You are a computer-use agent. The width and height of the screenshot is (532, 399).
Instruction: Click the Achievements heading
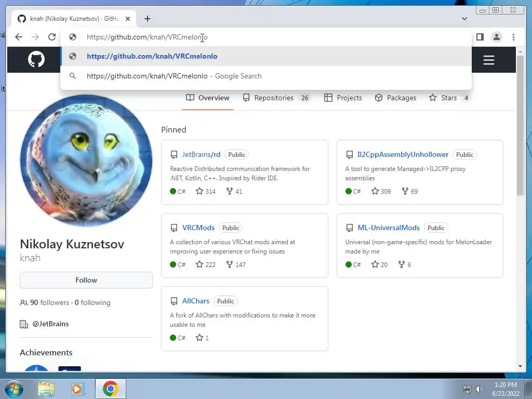pyautogui.click(x=46, y=353)
